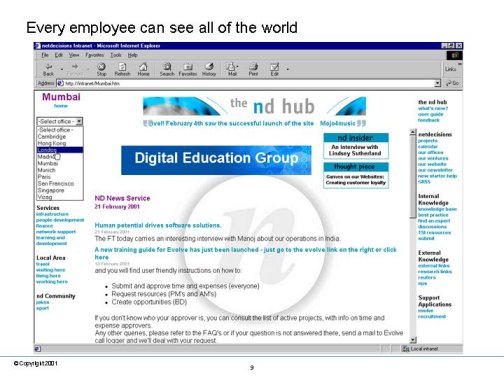
Task: Click the page icon in address bar
Action: pyautogui.click(x=60, y=83)
